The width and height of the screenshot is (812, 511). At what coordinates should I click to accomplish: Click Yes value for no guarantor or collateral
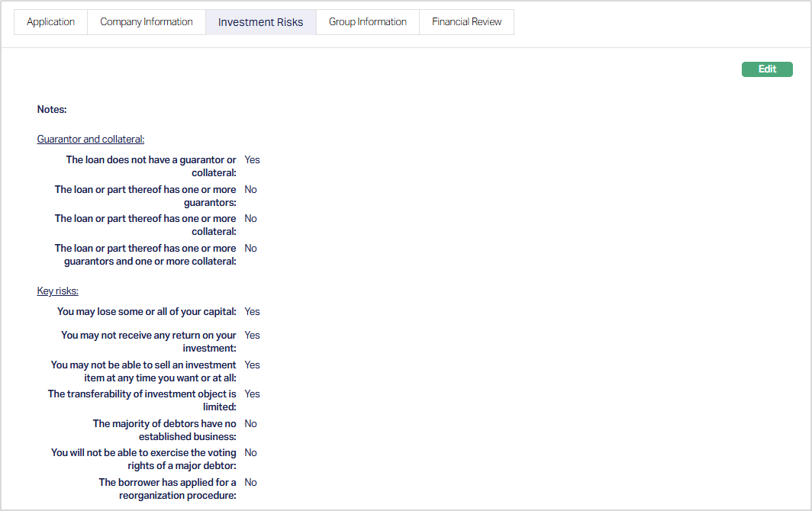[x=252, y=160]
